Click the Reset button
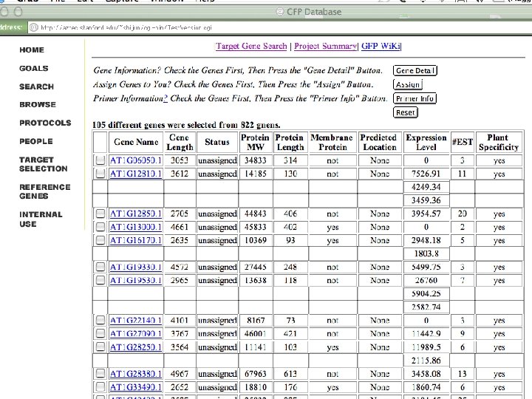Image resolution: width=532 pixels, height=399 pixels. 406,112
